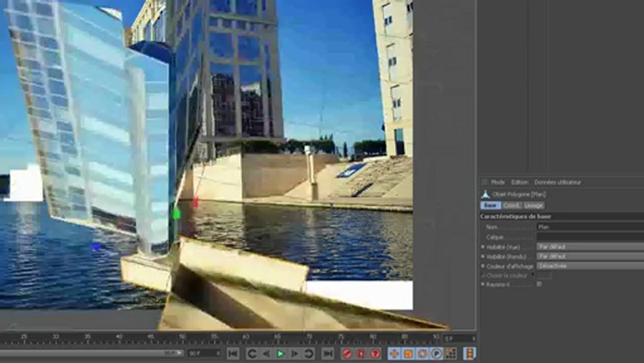Open the Edition menu in Attributes

pyautogui.click(x=520, y=182)
